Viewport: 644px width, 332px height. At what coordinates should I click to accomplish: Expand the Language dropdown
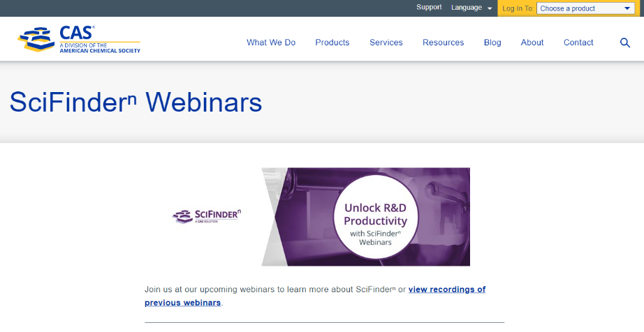(x=471, y=8)
